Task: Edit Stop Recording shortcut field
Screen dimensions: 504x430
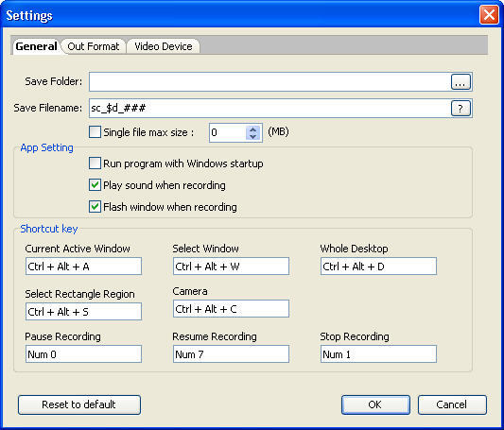Action: (x=378, y=354)
